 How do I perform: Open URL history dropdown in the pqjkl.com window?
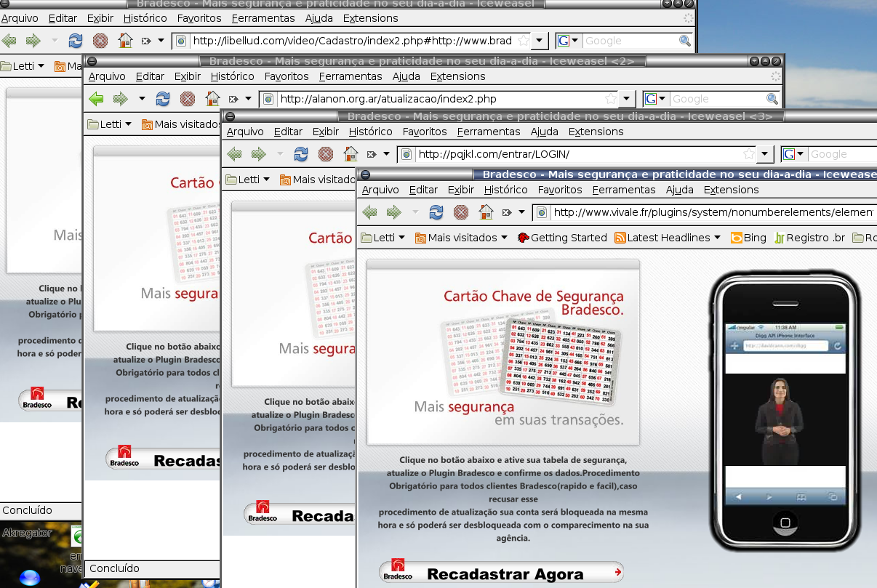[x=764, y=154]
